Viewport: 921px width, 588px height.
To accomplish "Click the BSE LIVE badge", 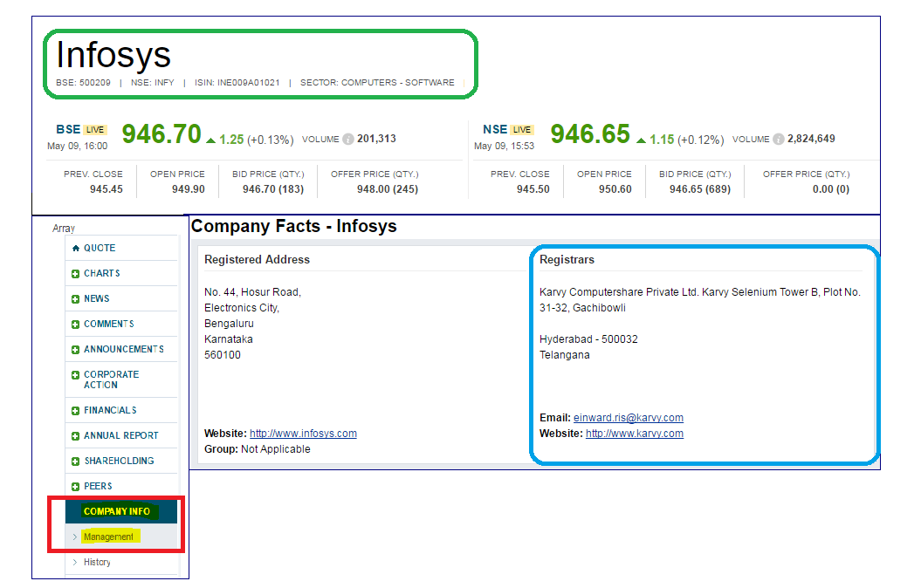I will [x=94, y=130].
